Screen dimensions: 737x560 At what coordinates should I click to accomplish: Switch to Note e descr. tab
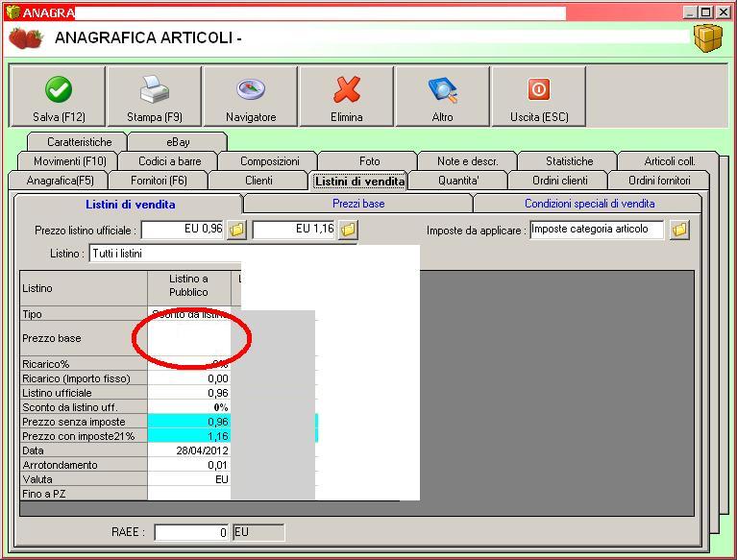(467, 161)
